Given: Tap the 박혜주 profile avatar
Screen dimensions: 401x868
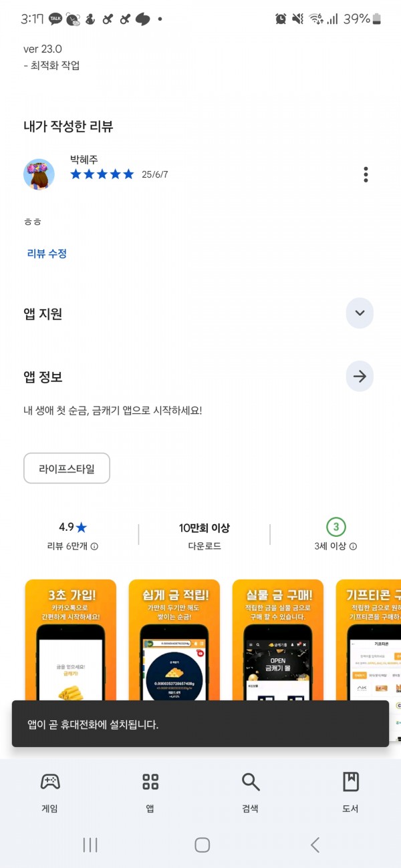Looking at the screenshot, I should 39,174.
